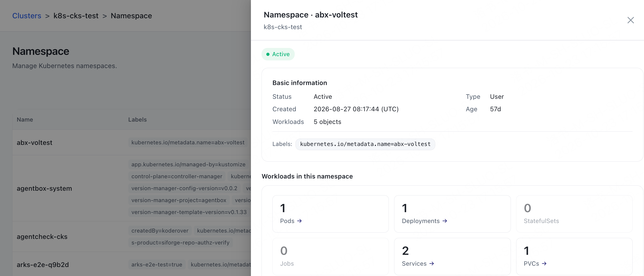The height and width of the screenshot is (276, 644).
Task: Click the Age value 57d
Action: pos(495,109)
